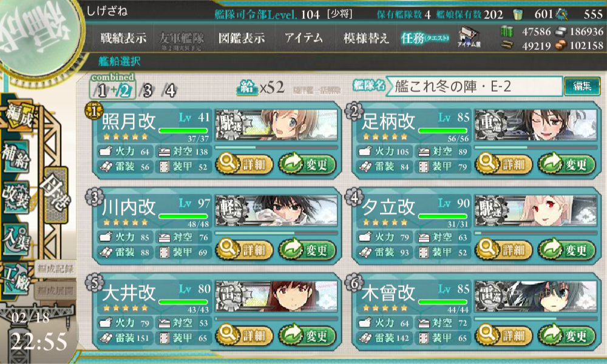Open the 補給 resupply sidebar icon

tap(16, 157)
